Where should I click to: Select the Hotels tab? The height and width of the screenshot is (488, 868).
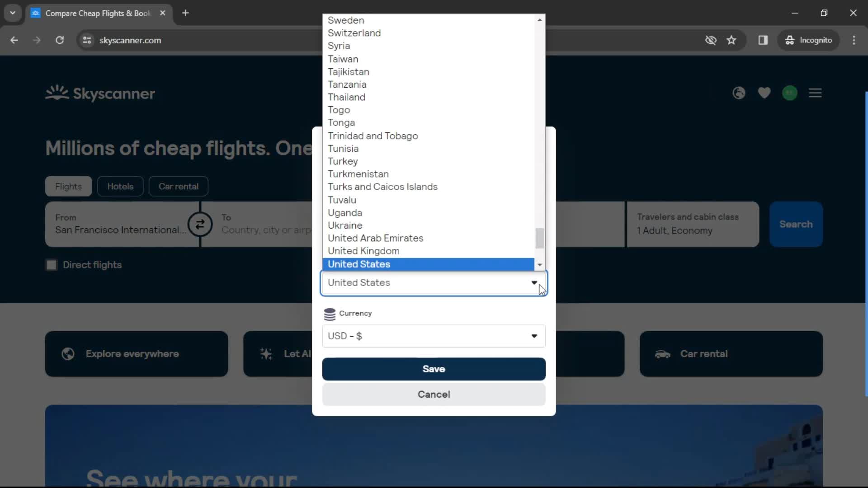(120, 186)
